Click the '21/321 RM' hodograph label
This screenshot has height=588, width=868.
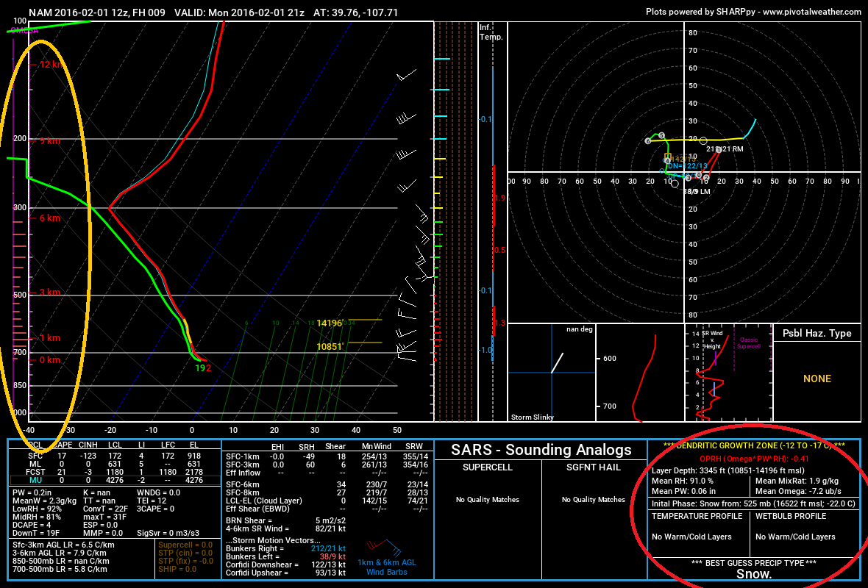coord(725,148)
